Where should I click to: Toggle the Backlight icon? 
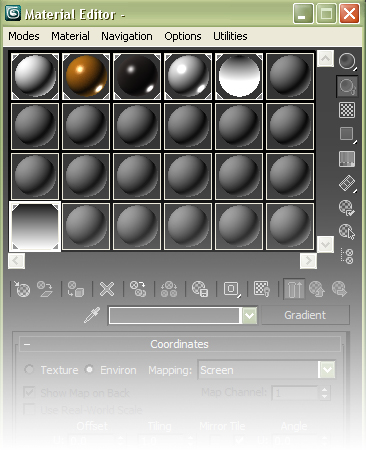347,86
